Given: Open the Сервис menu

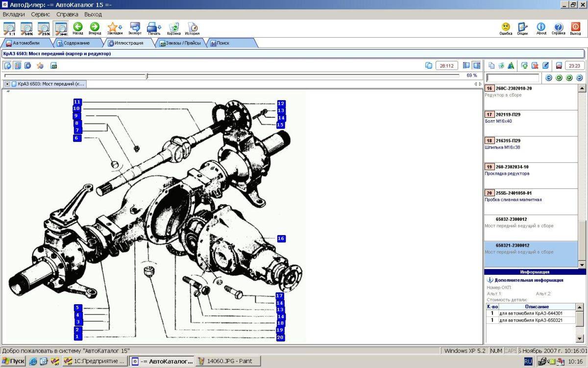Looking at the screenshot, I should coord(41,15).
